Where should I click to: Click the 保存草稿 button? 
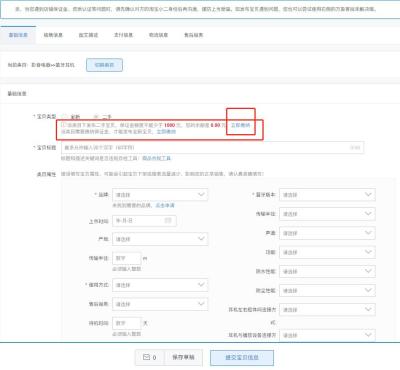click(183, 357)
